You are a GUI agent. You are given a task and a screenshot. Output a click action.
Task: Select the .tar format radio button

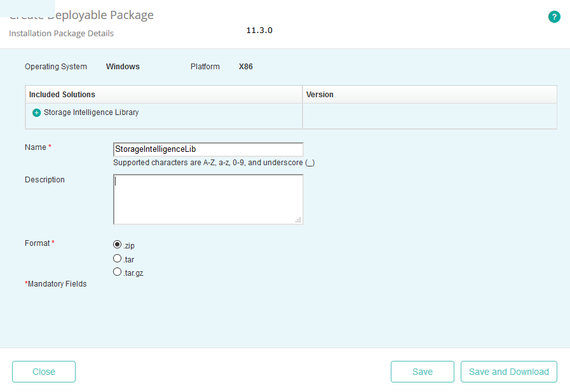[117, 259]
